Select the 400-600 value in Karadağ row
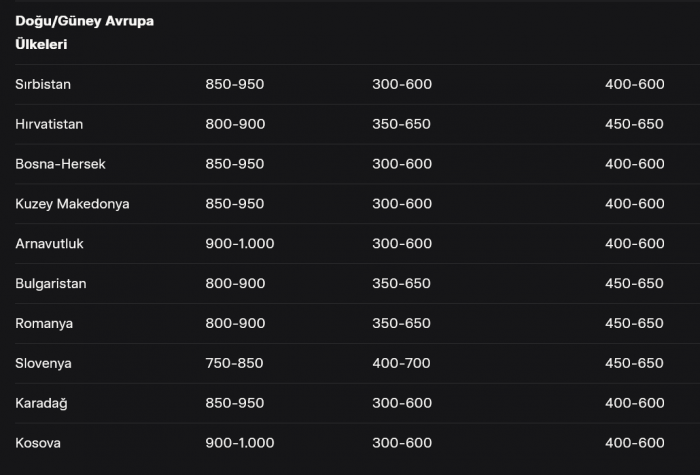This screenshot has width=700, height=475. [x=634, y=403]
